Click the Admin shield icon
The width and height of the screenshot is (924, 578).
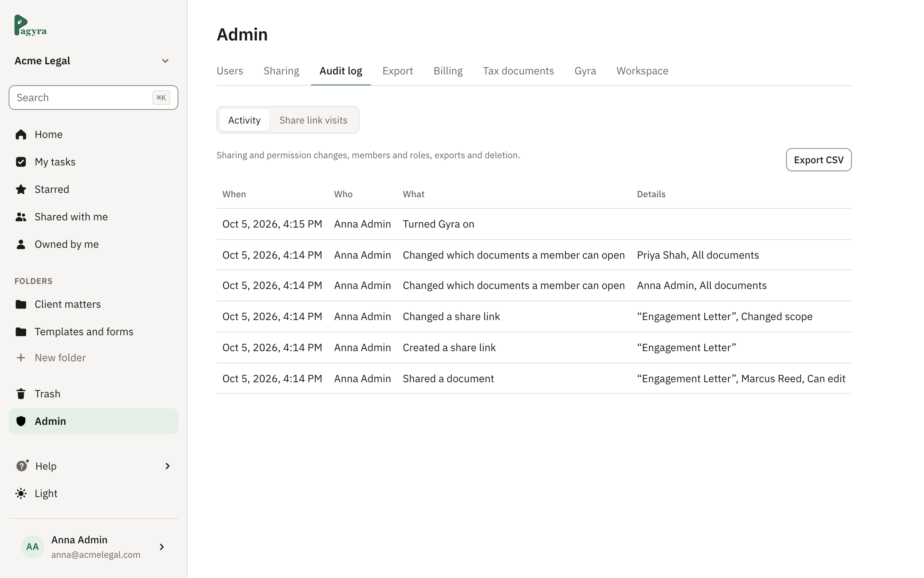[21, 421]
